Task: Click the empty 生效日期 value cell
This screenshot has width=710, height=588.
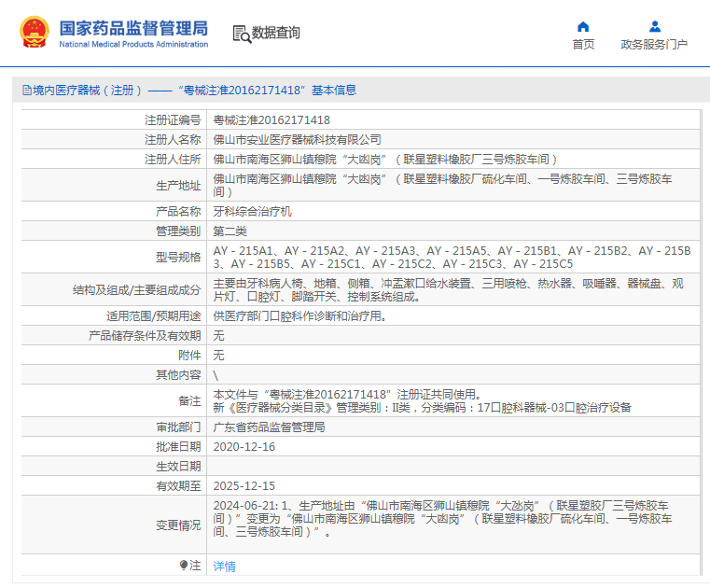Action: pos(453,467)
